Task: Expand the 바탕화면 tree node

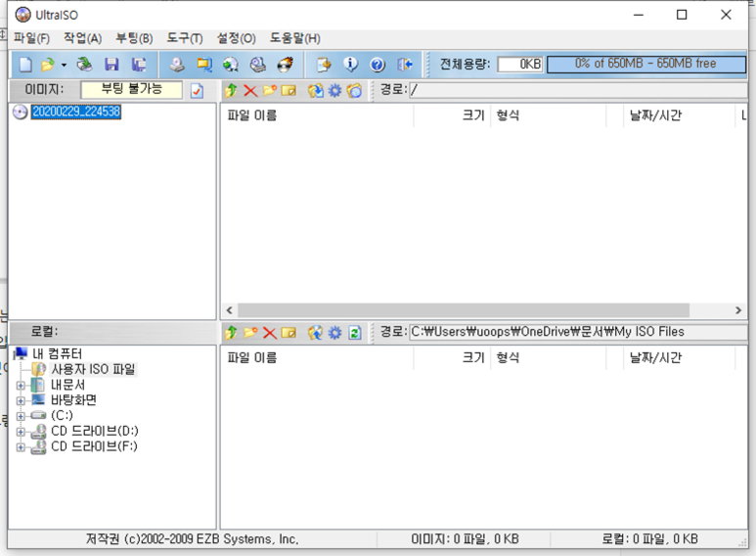Action: pyautogui.click(x=21, y=400)
